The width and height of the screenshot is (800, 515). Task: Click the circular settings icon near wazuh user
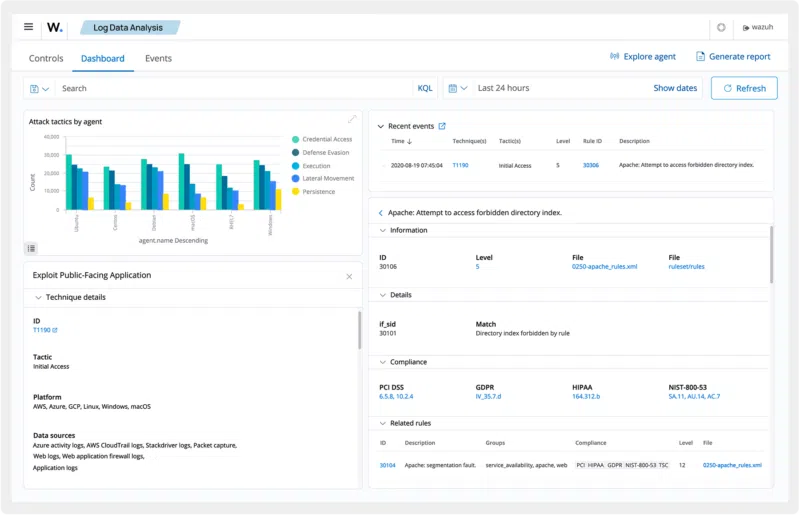coord(721,28)
